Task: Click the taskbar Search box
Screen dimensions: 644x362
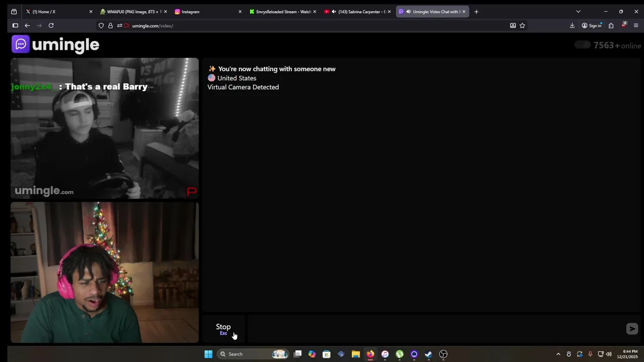Action: (x=253, y=354)
